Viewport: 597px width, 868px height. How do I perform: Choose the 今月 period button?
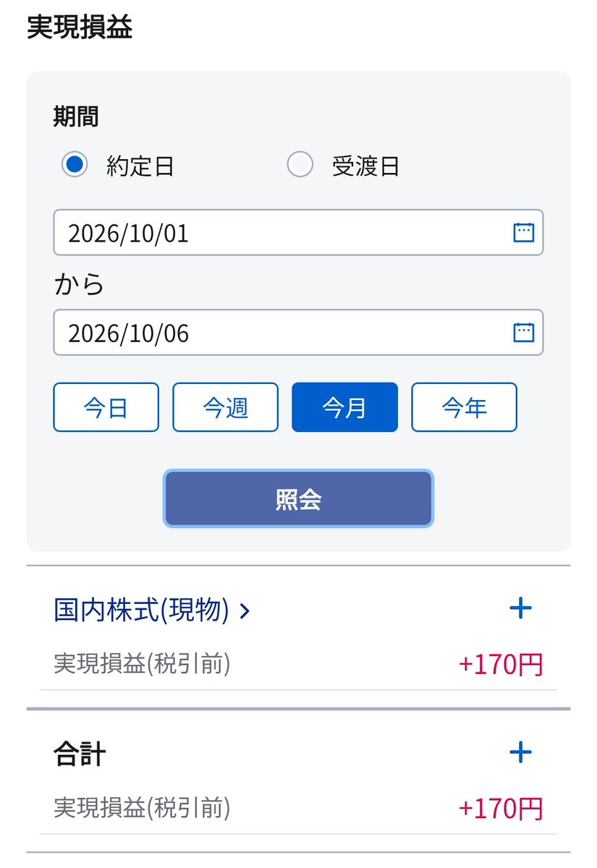344,407
